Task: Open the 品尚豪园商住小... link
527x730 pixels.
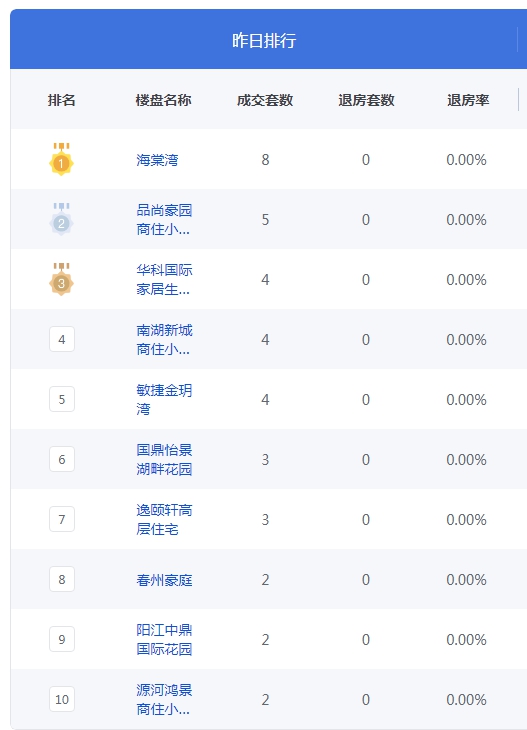Action: pos(164,220)
